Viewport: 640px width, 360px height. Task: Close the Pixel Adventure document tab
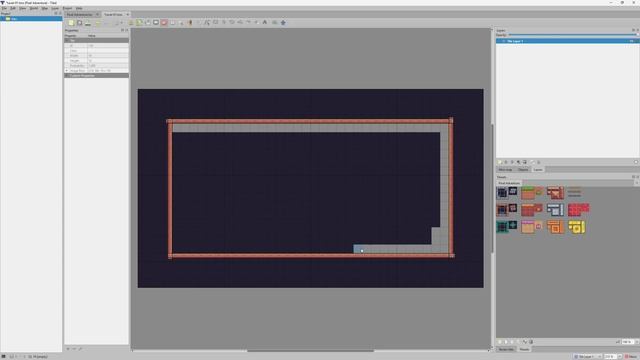point(97,14)
